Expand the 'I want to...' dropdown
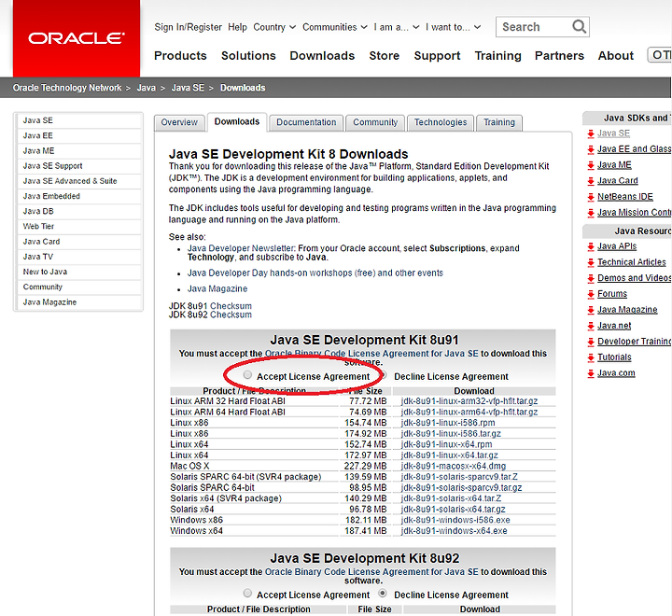 (453, 27)
